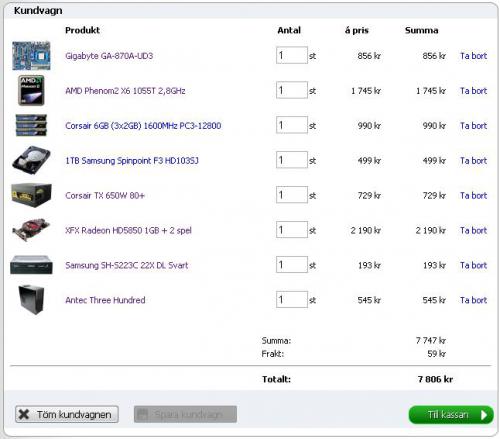
Task: Focus the quantity field for Samsung Spinpoint F3
Action: pyautogui.click(x=292, y=160)
